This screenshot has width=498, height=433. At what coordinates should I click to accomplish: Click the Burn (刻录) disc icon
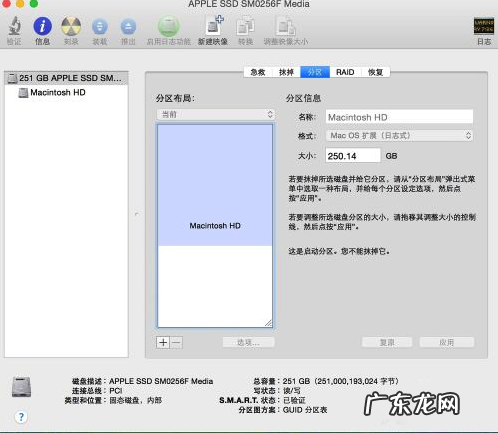pos(71,26)
